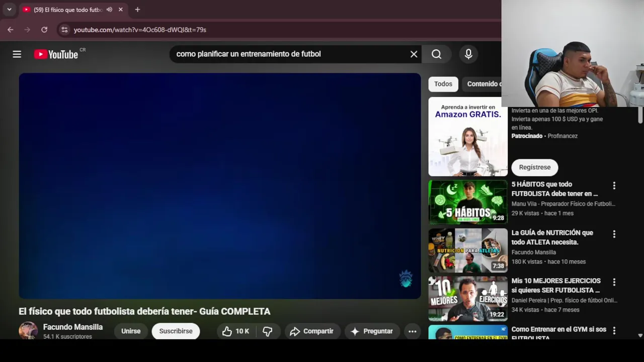Go back with the browser back arrow

[x=11, y=30]
